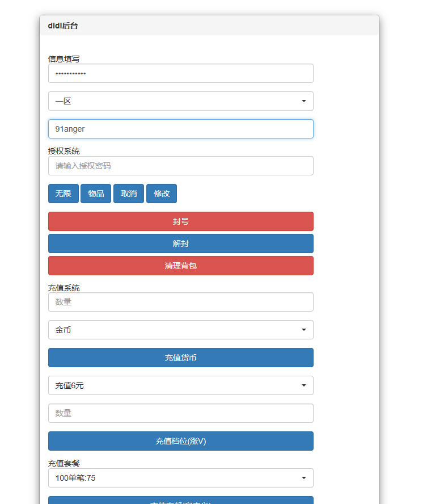Click the blue 解封 button
444x504 pixels.
click(x=180, y=243)
